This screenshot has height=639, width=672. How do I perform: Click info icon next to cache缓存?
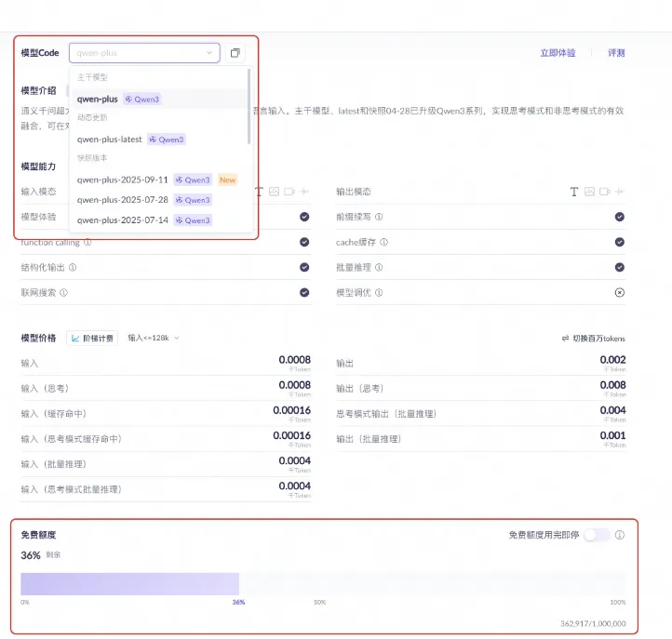(384, 242)
